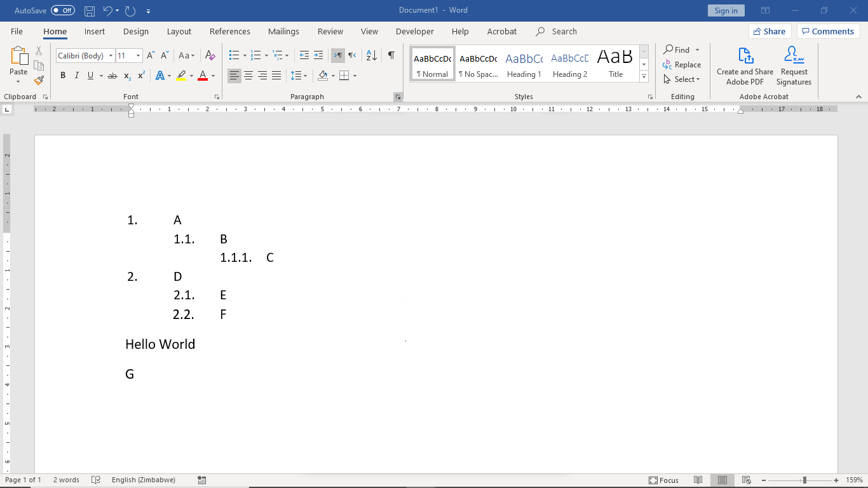The width and height of the screenshot is (868, 488).
Task: Open Font dialog launcher
Action: [217, 97]
